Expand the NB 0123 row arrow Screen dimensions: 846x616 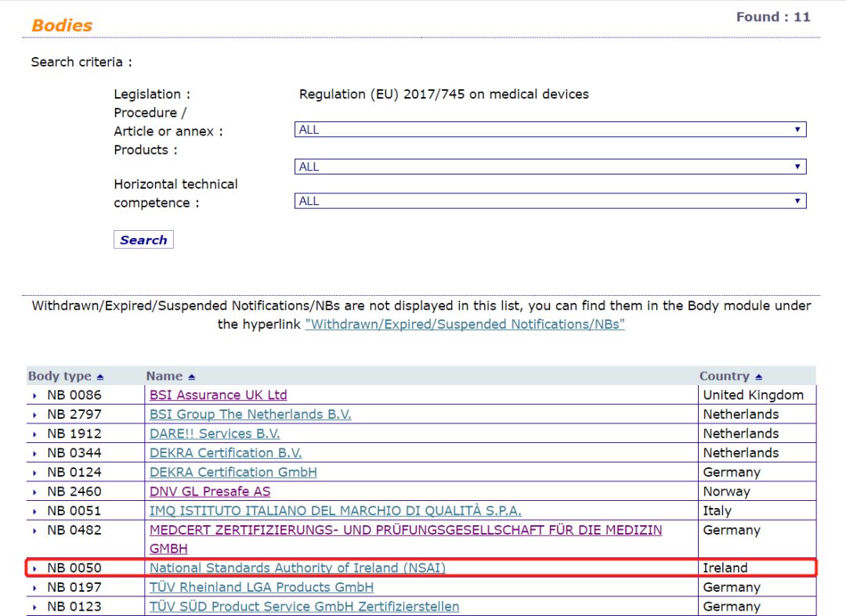coord(35,607)
